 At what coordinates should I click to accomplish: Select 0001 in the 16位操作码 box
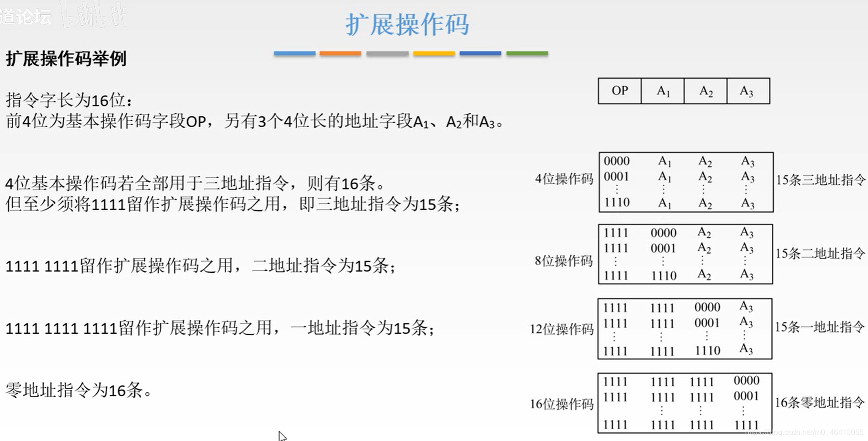tap(746, 396)
